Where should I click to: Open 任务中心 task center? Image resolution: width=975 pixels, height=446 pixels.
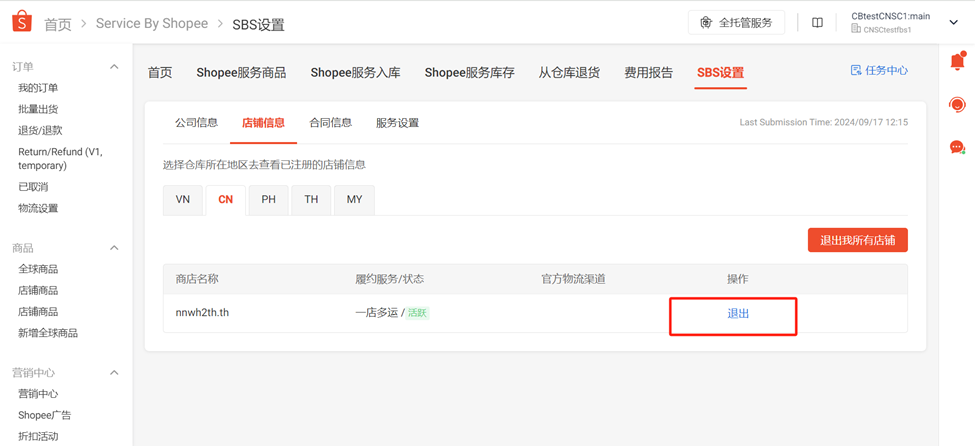click(879, 71)
